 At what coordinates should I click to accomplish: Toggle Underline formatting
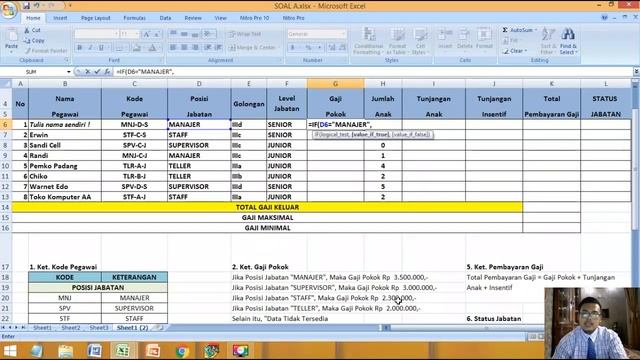(x=101, y=48)
